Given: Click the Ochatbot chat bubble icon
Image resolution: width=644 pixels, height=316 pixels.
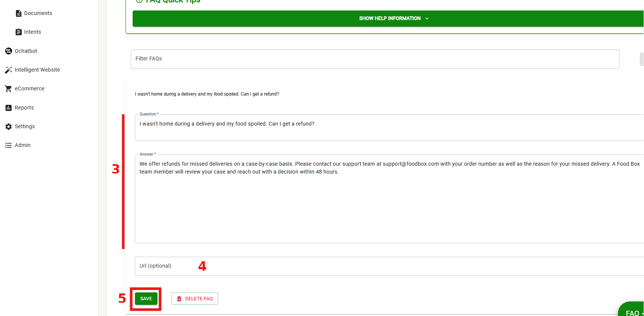Looking at the screenshot, I should [x=9, y=51].
